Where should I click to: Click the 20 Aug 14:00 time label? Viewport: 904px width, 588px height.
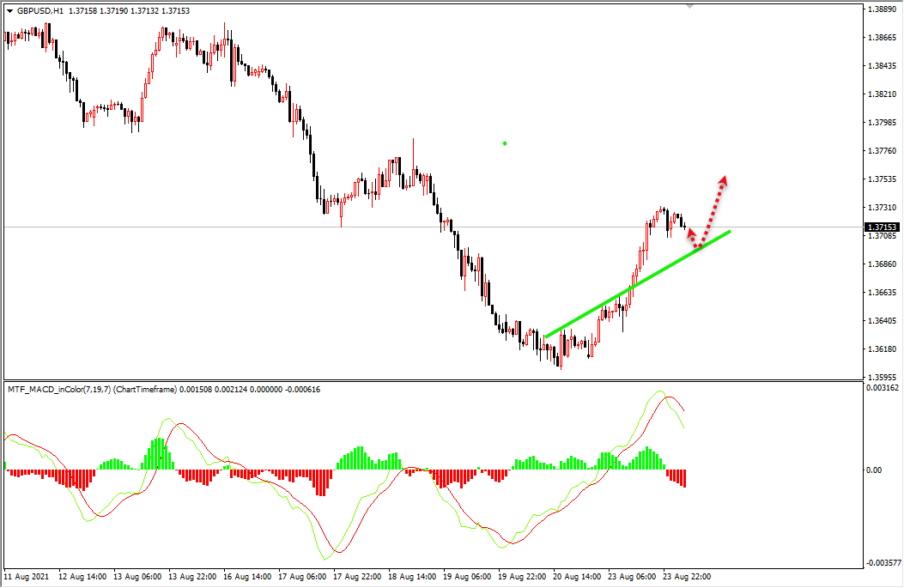(577, 577)
